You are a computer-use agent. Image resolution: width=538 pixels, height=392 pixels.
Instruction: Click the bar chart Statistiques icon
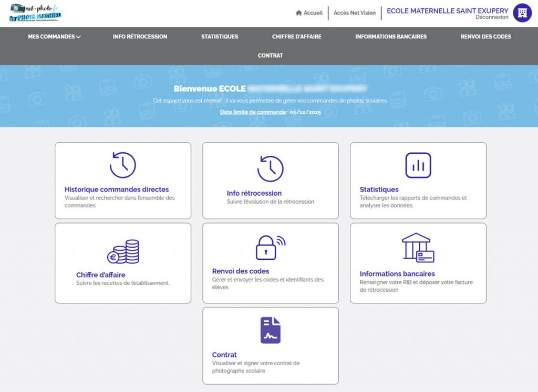(418, 165)
